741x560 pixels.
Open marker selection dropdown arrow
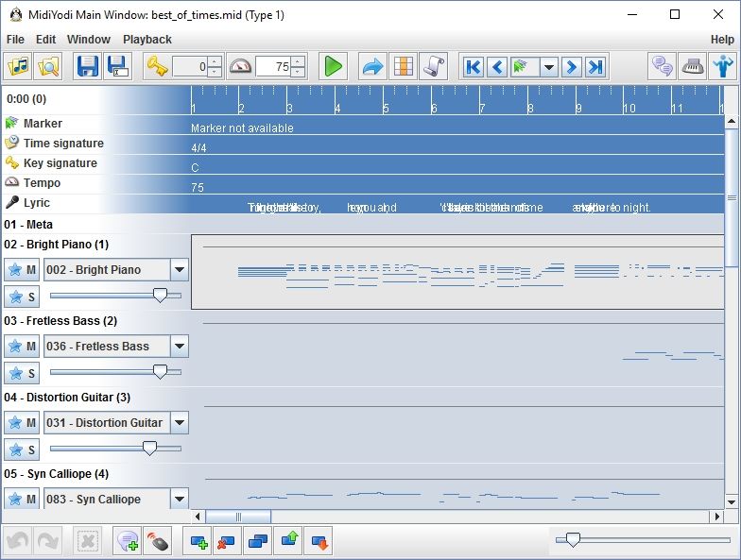coord(548,67)
